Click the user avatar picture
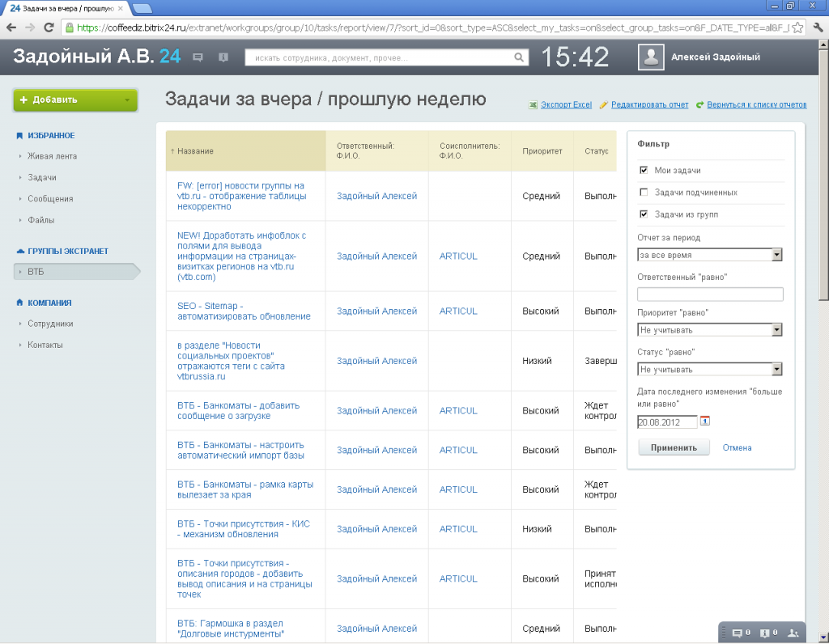 (x=651, y=57)
